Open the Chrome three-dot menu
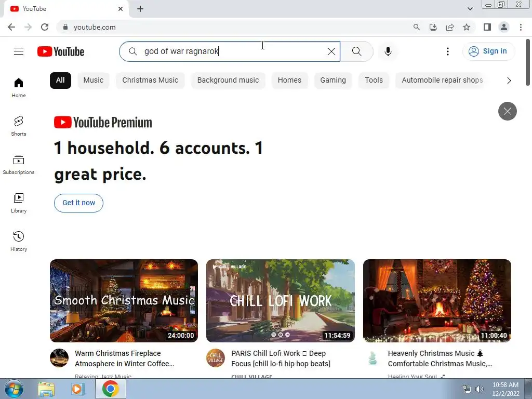 pos(521,27)
